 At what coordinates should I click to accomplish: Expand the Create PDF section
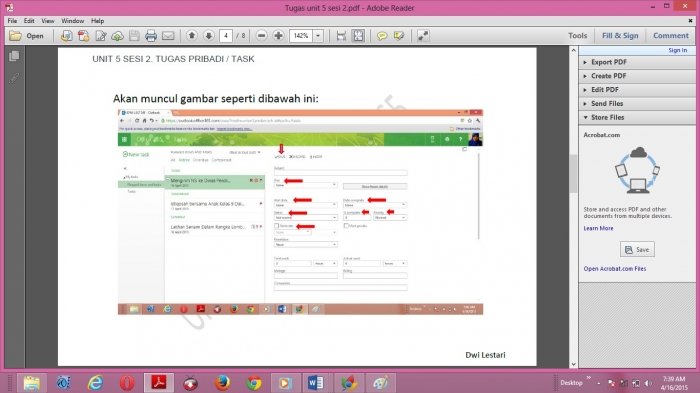click(x=637, y=76)
